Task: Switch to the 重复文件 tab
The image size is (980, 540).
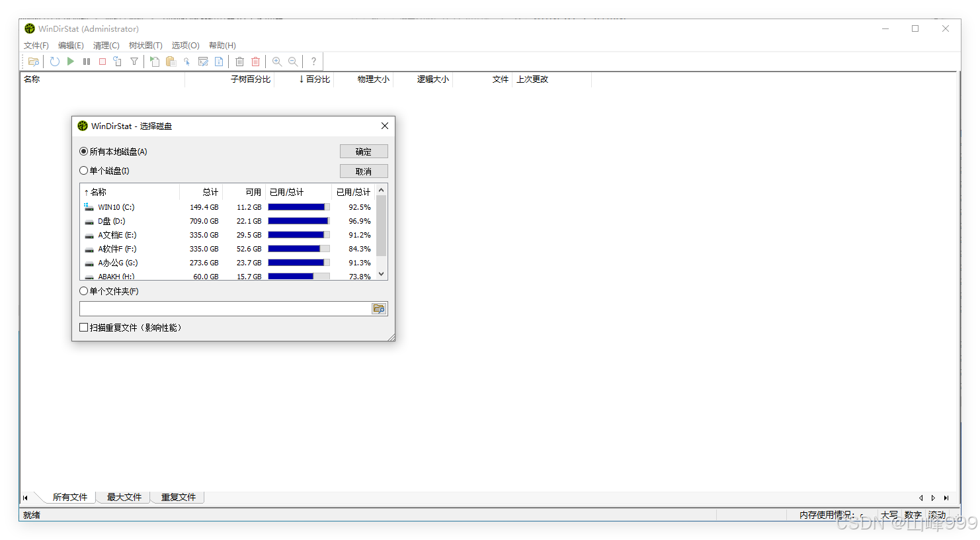Action: [x=179, y=497]
